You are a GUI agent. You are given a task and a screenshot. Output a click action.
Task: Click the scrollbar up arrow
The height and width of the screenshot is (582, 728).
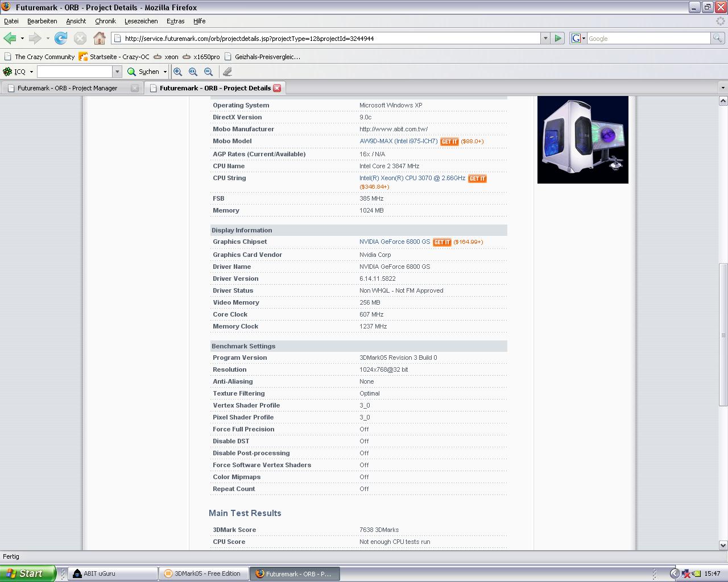click(x=723, y=101)
